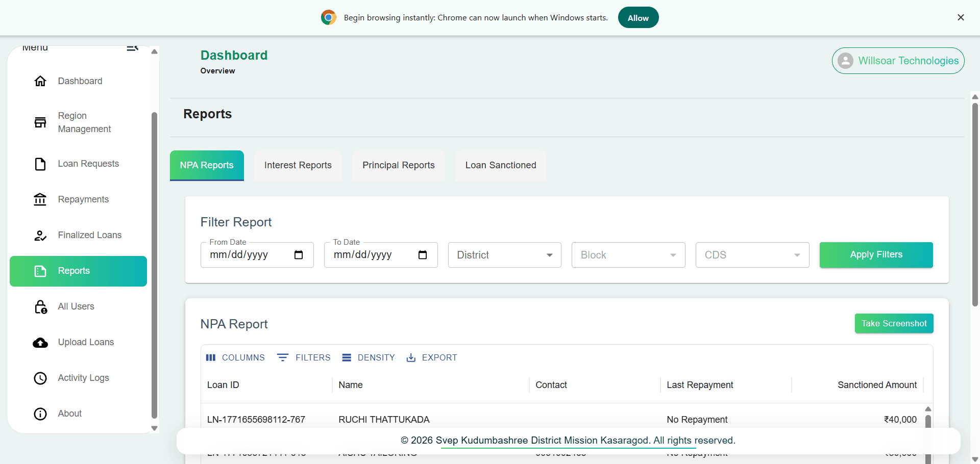Click the Region Management store icon
980x464 pixels.
[40, 122]
